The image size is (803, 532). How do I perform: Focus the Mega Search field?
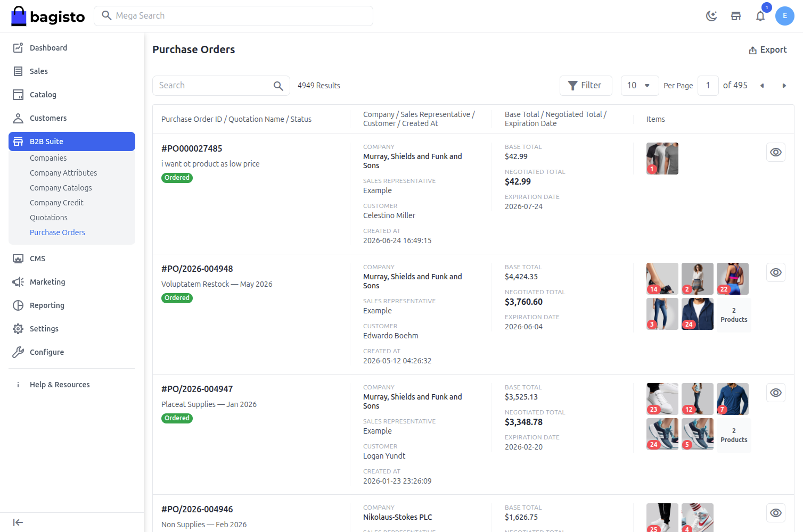click(233, 16)
